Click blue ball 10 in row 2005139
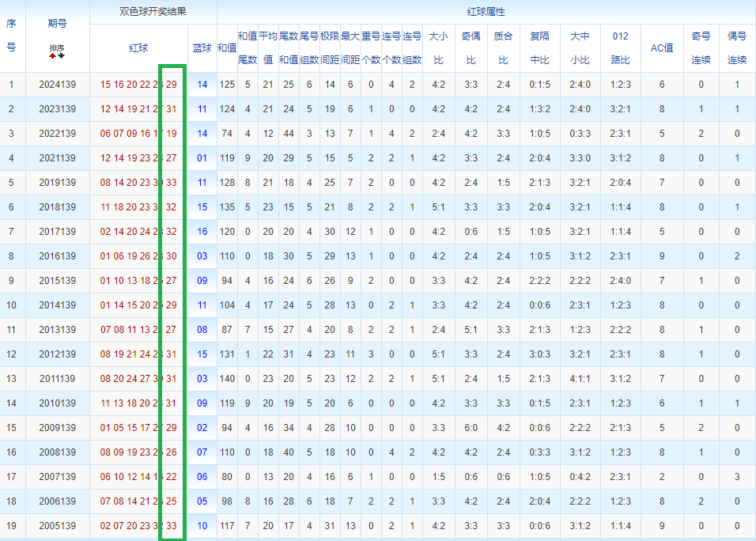The height and width of the screenshot is (541, 756). (202, 526)
